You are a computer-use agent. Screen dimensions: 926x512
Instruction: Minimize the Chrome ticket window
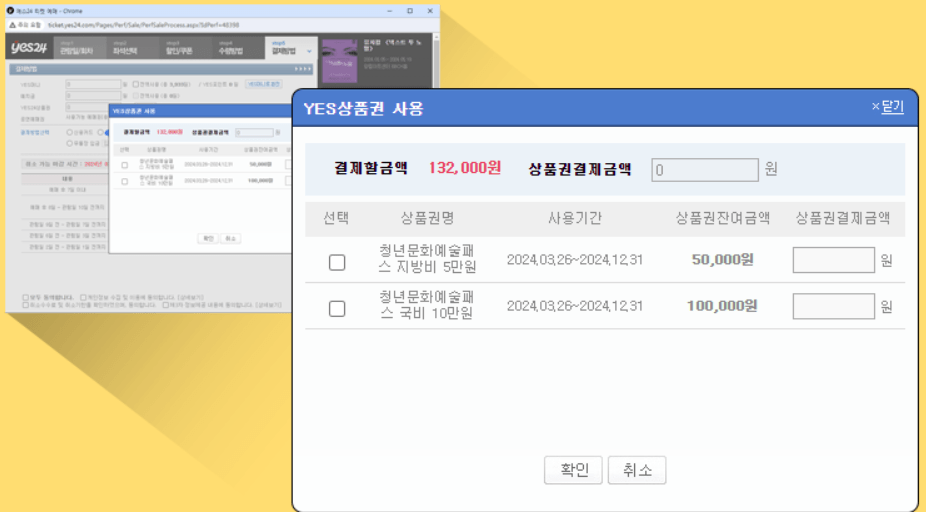click(x=390, y=11)
